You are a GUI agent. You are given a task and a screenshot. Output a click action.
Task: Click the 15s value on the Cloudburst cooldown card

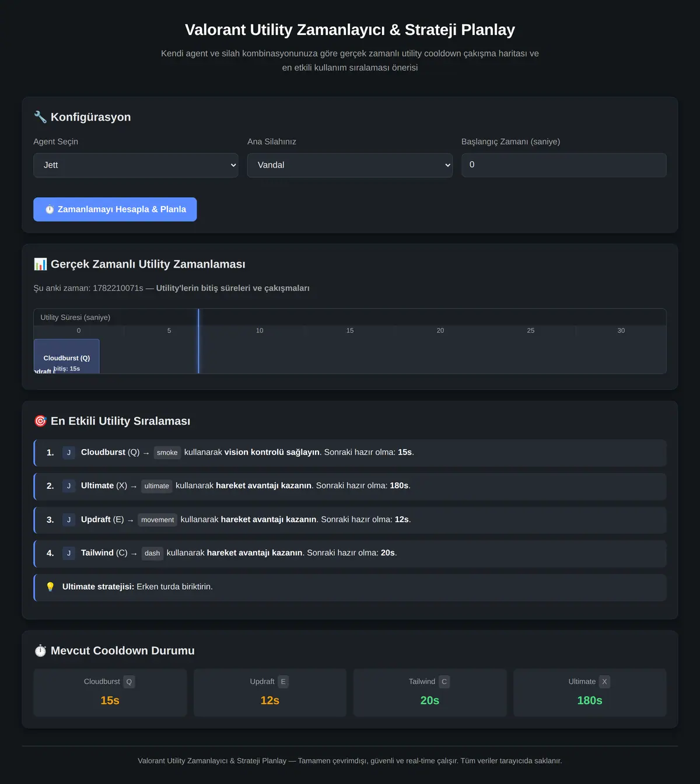click(110, 701)
